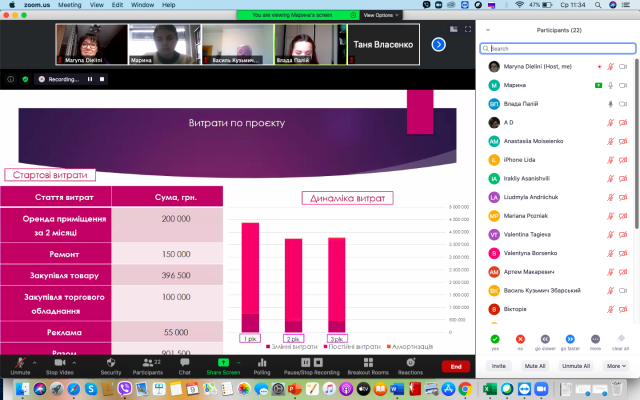Viewport: 640px width, 400px height.
Task: Toggle muted microphone for A D
Action: pyautogui.click(x=610, y=122)
